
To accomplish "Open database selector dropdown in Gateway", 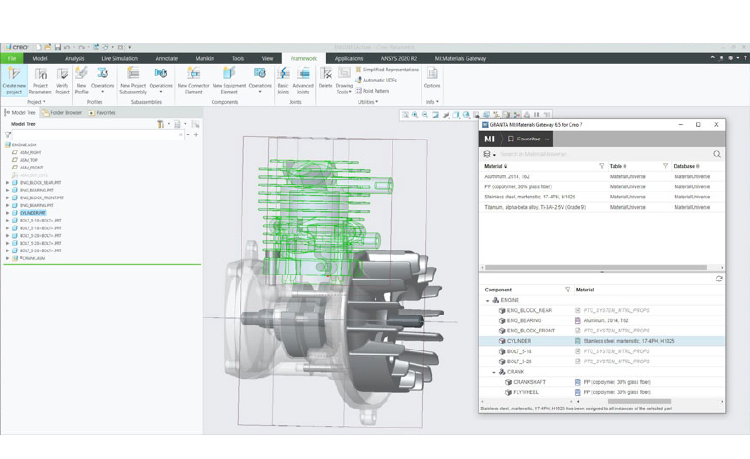I will pyautogui.click(x=489, y=154).
